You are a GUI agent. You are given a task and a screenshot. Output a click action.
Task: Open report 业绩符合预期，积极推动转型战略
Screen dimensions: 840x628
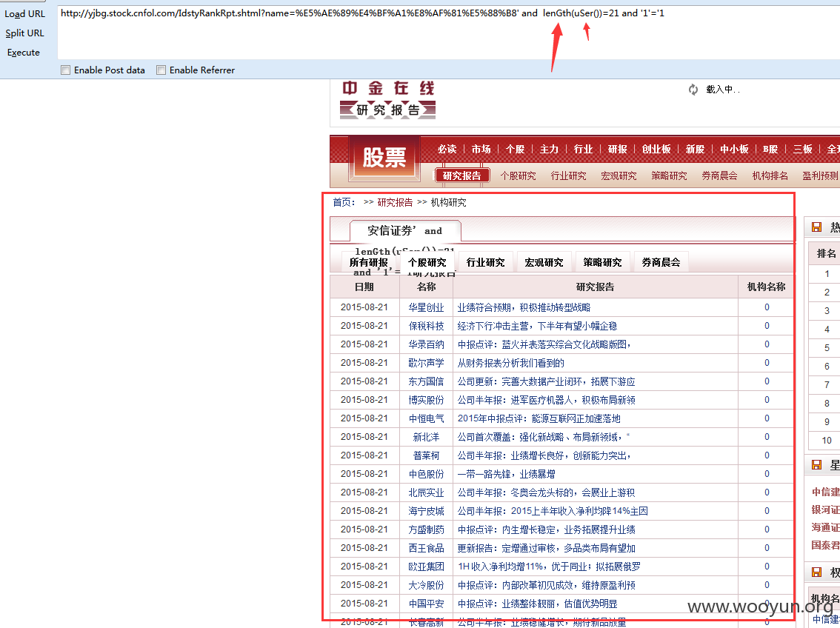point(524,307)
